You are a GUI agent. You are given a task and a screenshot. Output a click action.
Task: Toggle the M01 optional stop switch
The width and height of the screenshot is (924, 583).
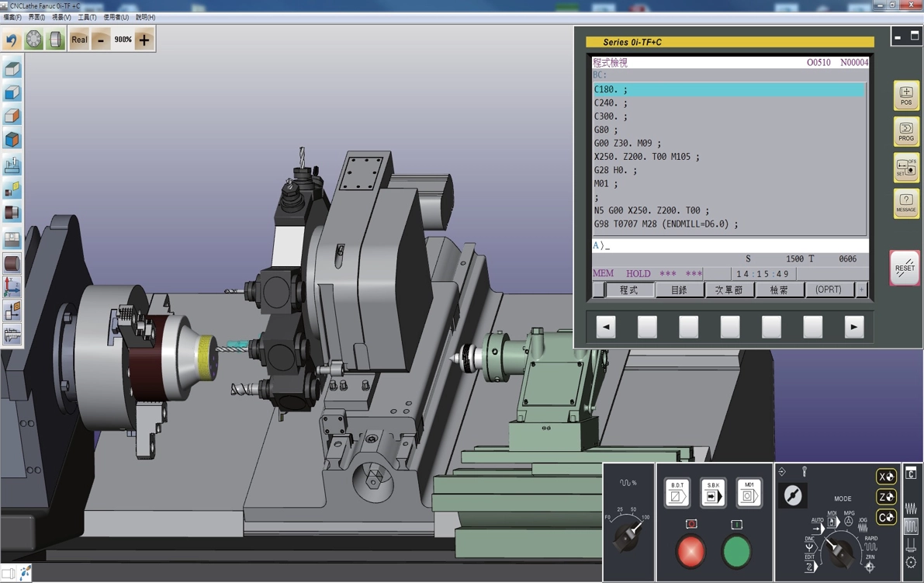(x=749, y=493)
